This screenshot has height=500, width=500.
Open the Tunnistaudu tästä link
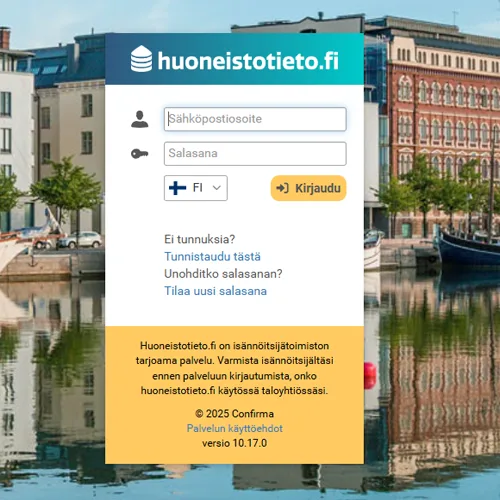(212, 256)
